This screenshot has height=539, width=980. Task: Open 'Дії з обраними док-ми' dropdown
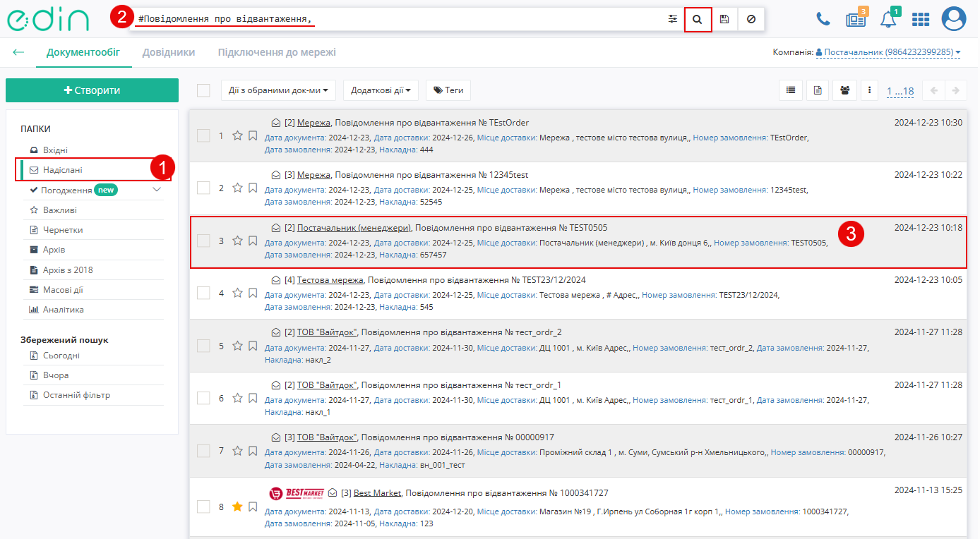pyautogui.click(x=278, y=90)
